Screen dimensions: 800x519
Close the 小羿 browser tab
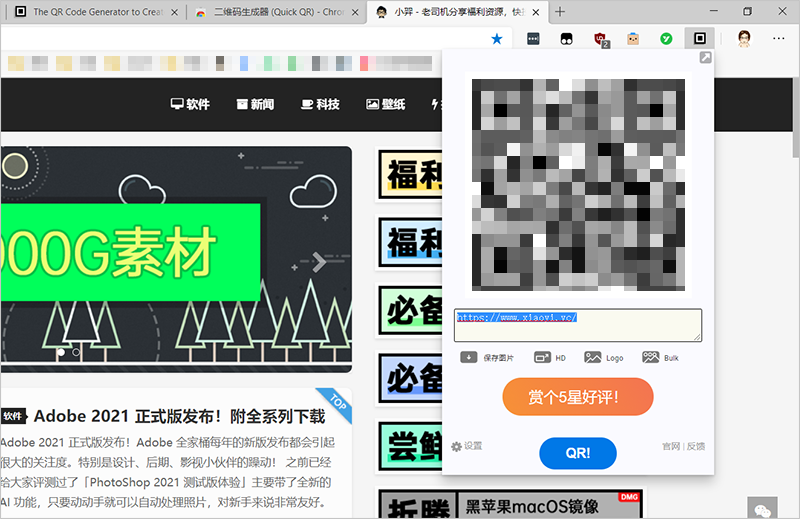click(x=536, y=12)
